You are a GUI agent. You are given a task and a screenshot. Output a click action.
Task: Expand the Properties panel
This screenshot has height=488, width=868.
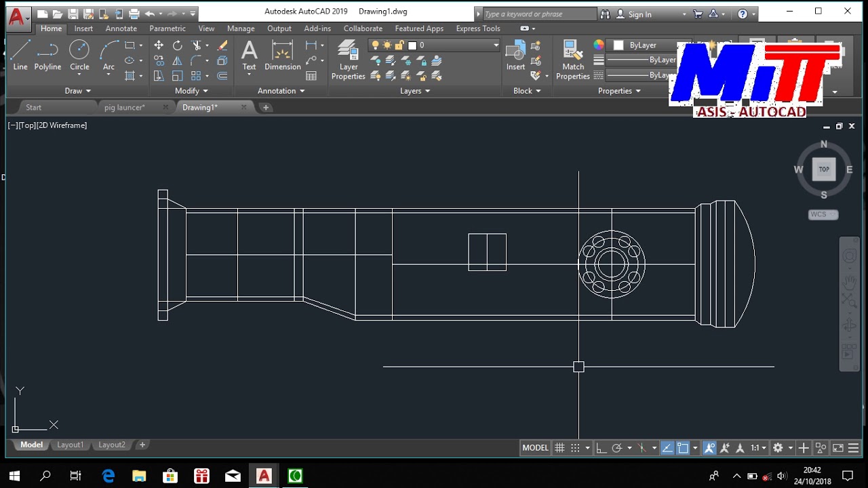[619, 91]
